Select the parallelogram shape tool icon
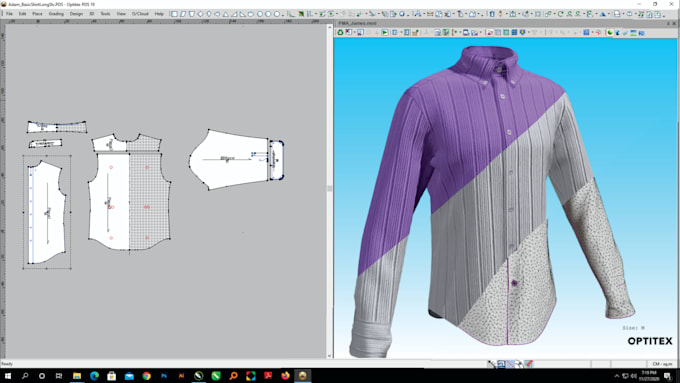 point(183,14)
